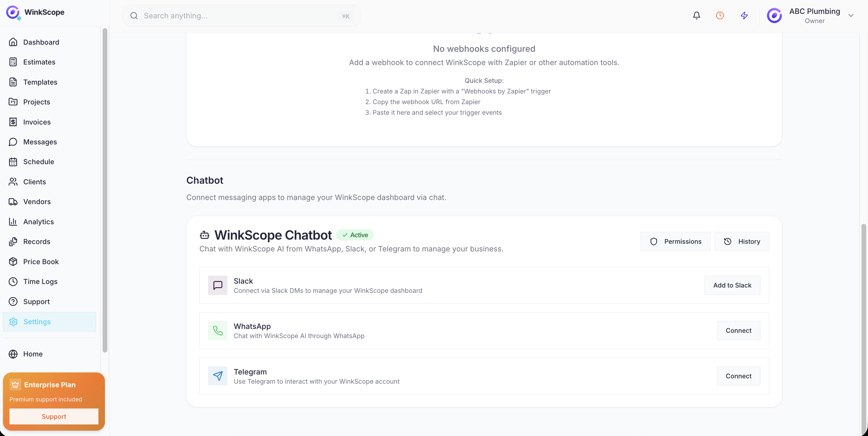
Task: Click the Records files icon
Action: tap(13, 242)
